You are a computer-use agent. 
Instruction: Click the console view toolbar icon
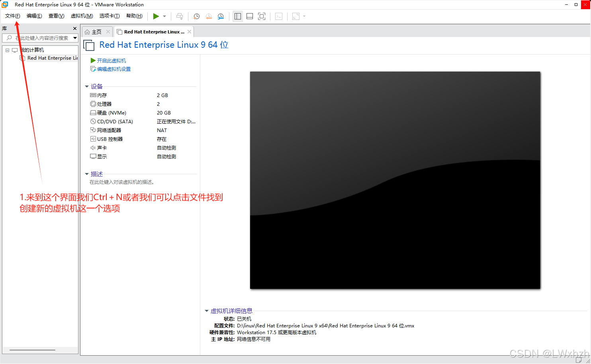(x=279, y=16)
